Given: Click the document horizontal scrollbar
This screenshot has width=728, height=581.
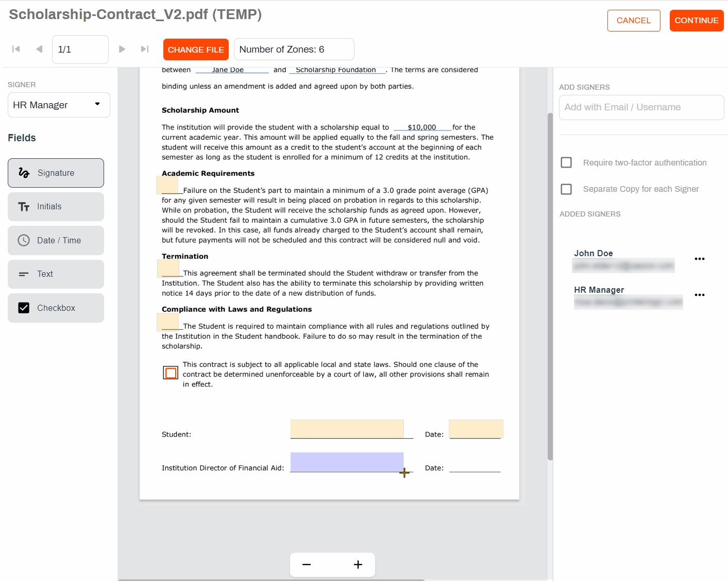Looking at the screenshot, I should point(271,580).
